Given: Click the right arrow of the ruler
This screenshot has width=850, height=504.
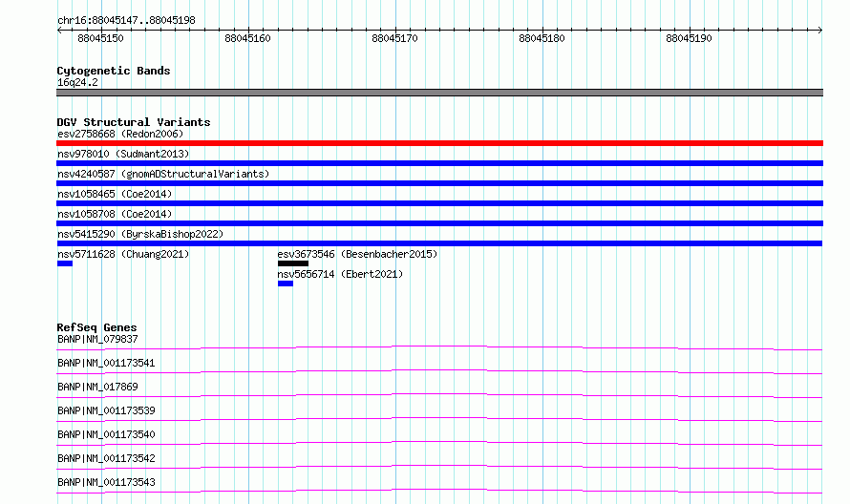Looking at the screenshot, I should pyautogui.click(x=820, y=30).
